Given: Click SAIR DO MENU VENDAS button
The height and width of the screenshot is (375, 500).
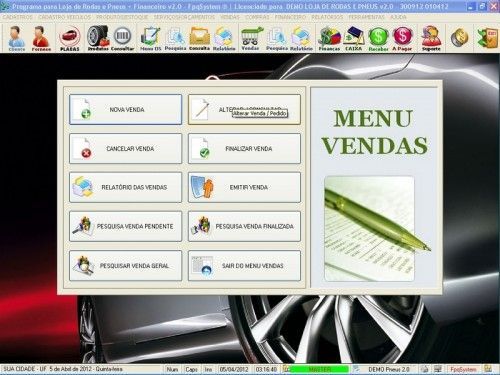Looking at the screenshot, I should (244, 266).
